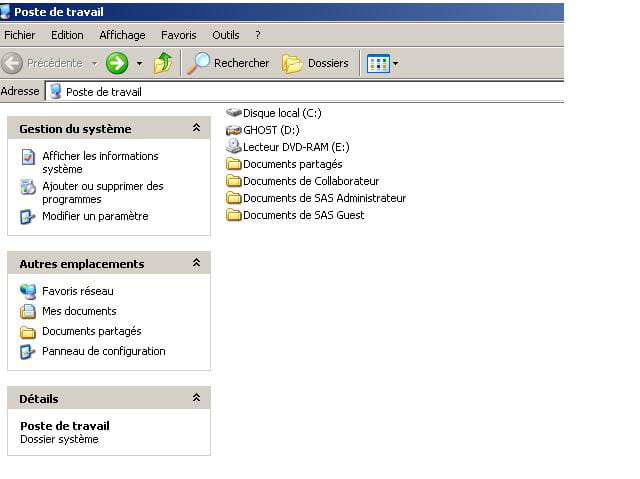640x479 pixels.
Task: Click the Adresse bar field
Action: click(x=304, y=92)
